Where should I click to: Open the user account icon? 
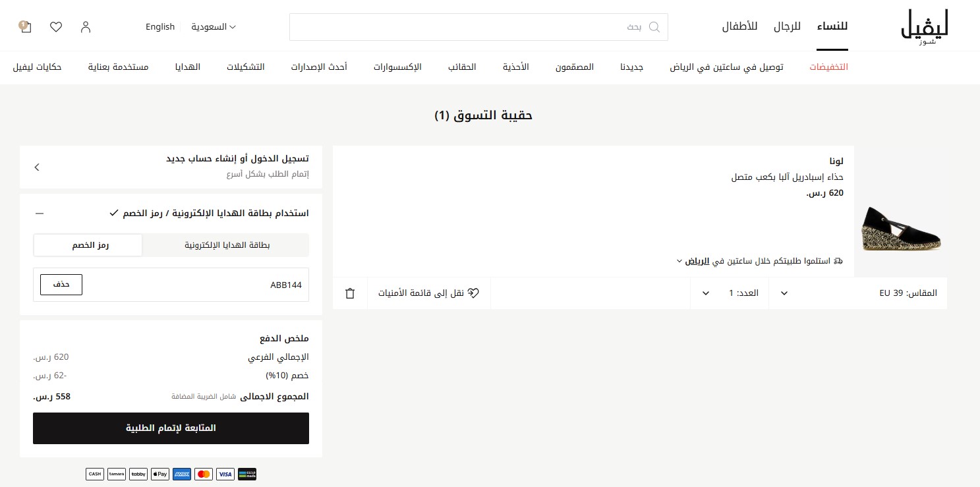click(86, 27)
